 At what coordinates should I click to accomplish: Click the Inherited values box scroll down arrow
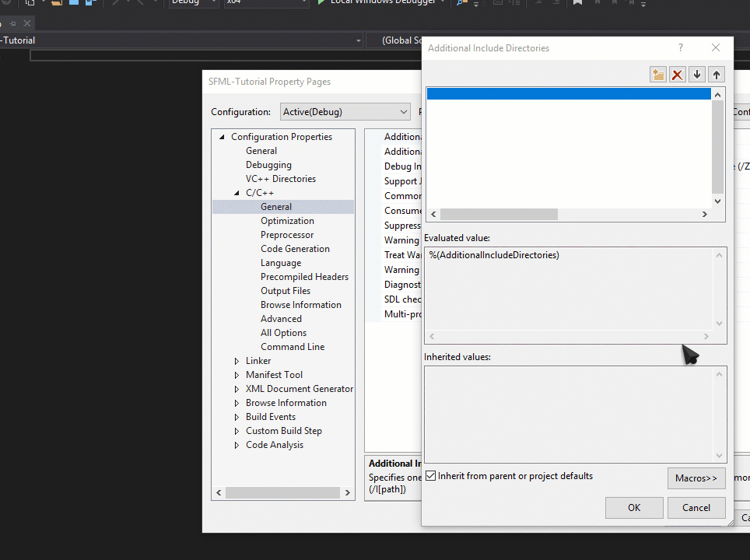(719, 456)
